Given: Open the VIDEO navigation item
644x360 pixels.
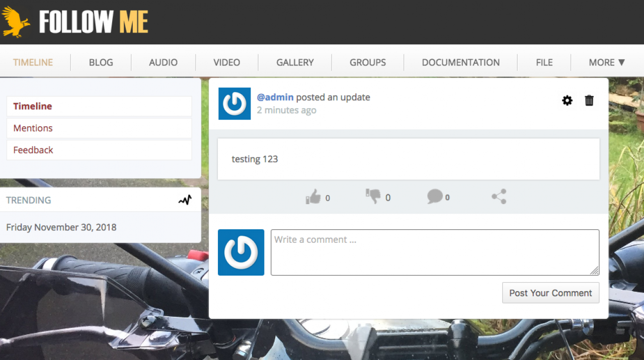Looking at the screenshot, I should [x=226, y=62].
